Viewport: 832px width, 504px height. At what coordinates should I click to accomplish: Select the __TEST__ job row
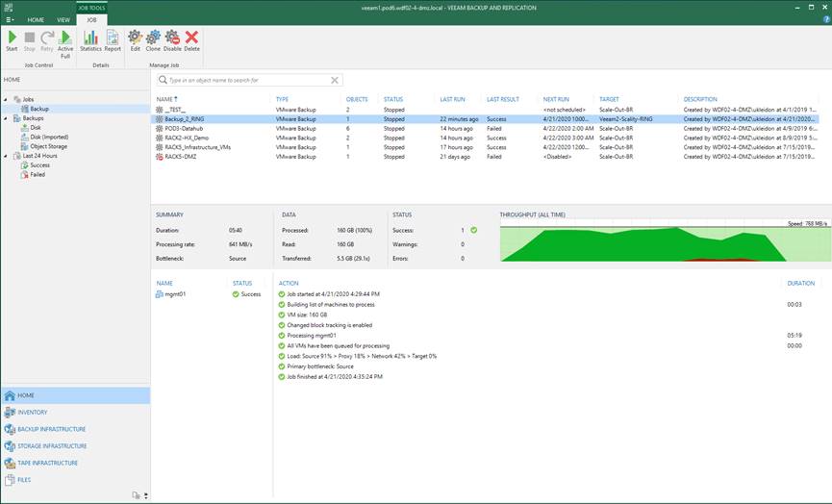point(486,110)
